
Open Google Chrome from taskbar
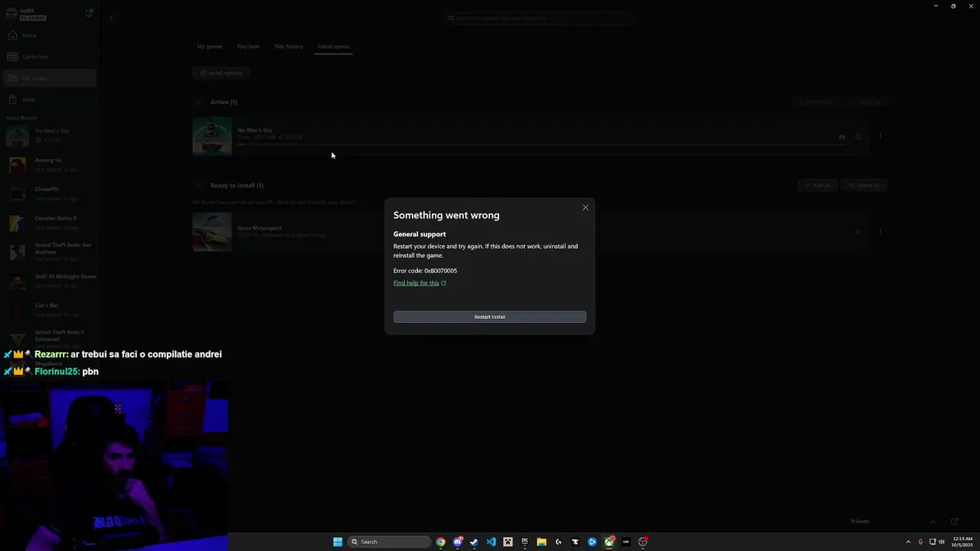[440, 542]
